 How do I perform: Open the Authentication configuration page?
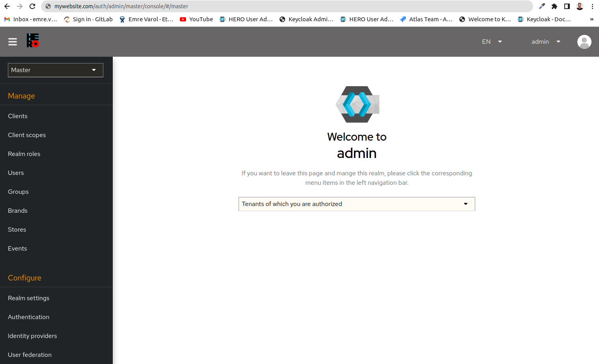point(28,317)
